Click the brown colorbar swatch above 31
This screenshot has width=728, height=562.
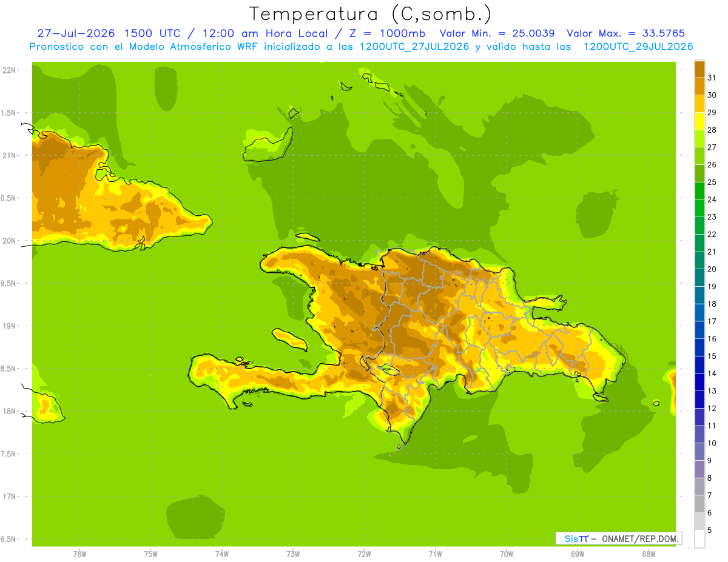click(699, 69)
